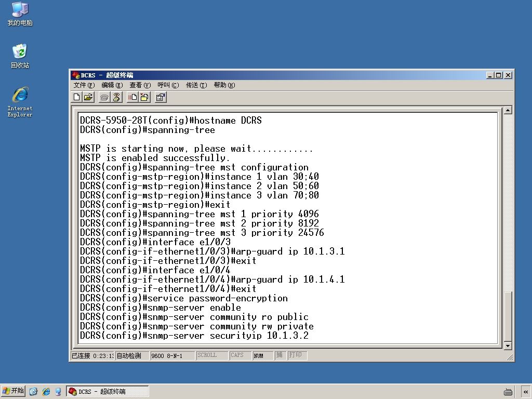Screen dimensions: 532x399
Task: Click 自动检测 in the status bar
Action: coord(131,355)
